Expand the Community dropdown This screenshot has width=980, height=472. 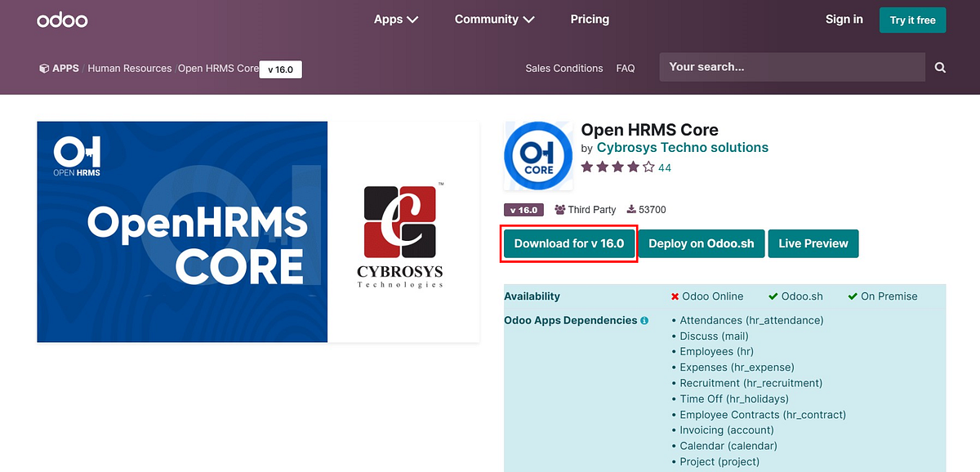(x=494, y=19)
